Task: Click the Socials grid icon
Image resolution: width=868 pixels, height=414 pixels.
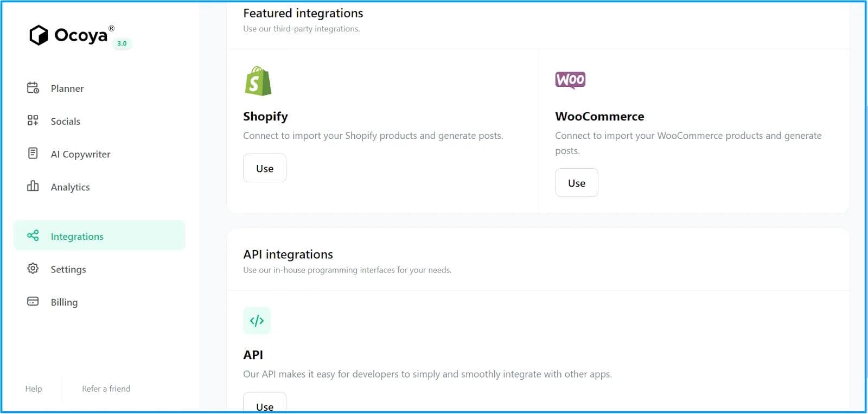Action: pyautogui.click(x=33, y=120)
